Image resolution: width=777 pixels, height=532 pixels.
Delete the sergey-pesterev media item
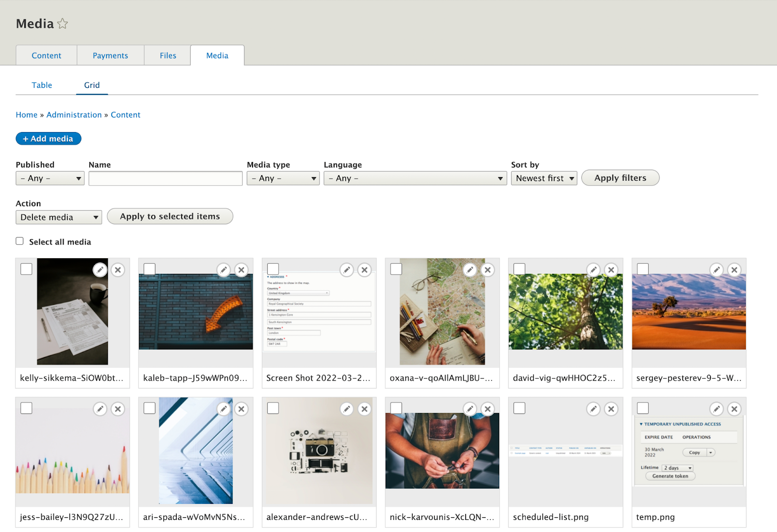coord(735,270)
